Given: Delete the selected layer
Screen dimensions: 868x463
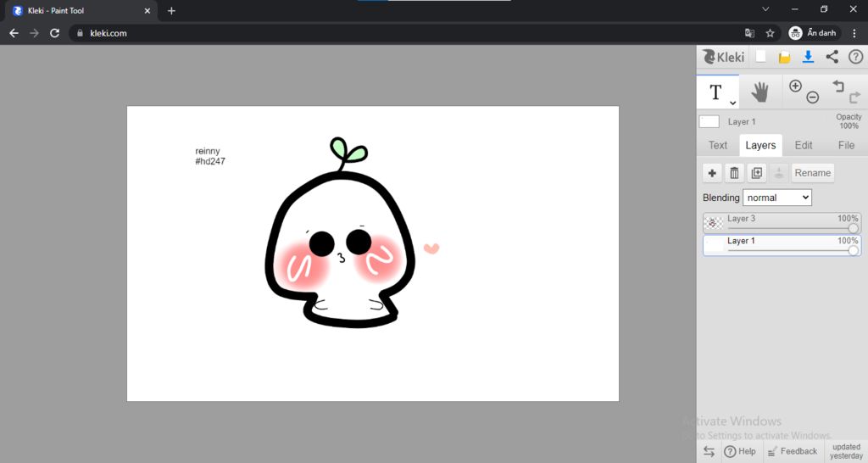Looking at the screenshot, I should pos(734,173).
